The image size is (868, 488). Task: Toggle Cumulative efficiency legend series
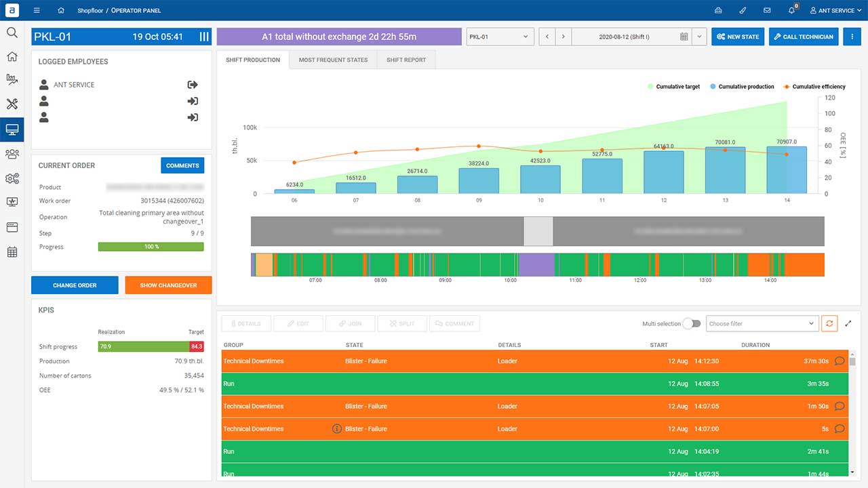coord(814,87)
